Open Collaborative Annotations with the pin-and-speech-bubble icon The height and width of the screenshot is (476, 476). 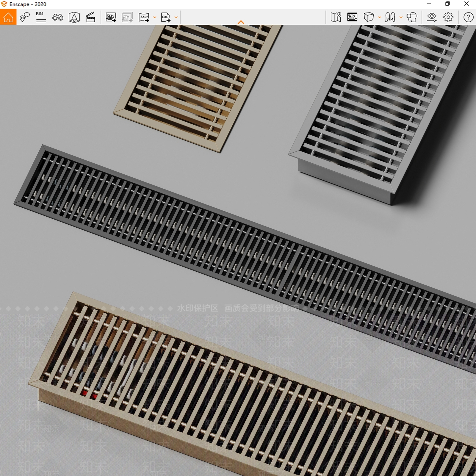[x=25, y=17]
